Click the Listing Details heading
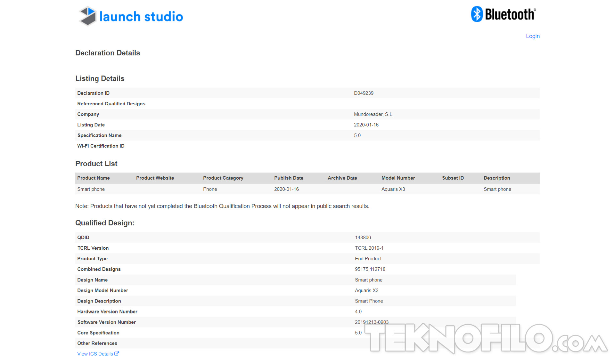The height and width of the screenshot is (364, 615). click(x=100, y=78)
